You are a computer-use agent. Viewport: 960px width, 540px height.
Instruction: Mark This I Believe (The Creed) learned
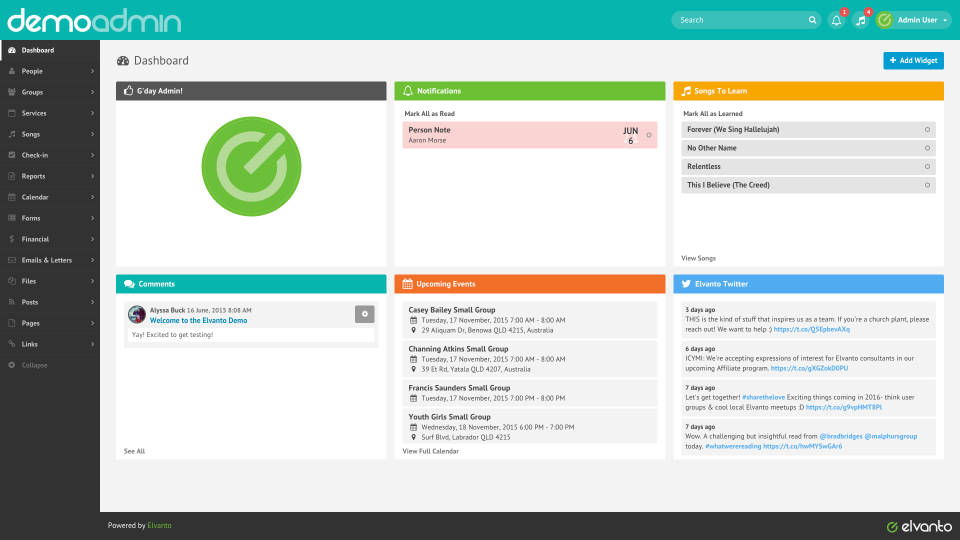[927, 185]
